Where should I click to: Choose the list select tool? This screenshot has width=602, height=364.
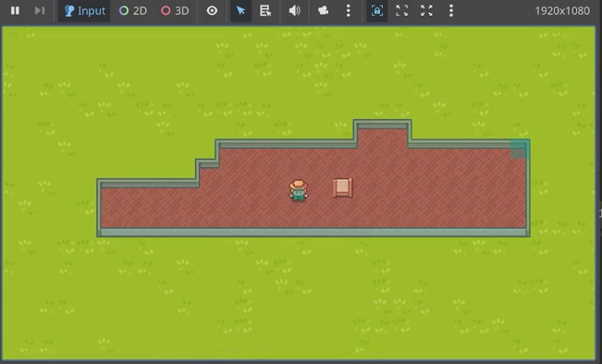(265, 10)
